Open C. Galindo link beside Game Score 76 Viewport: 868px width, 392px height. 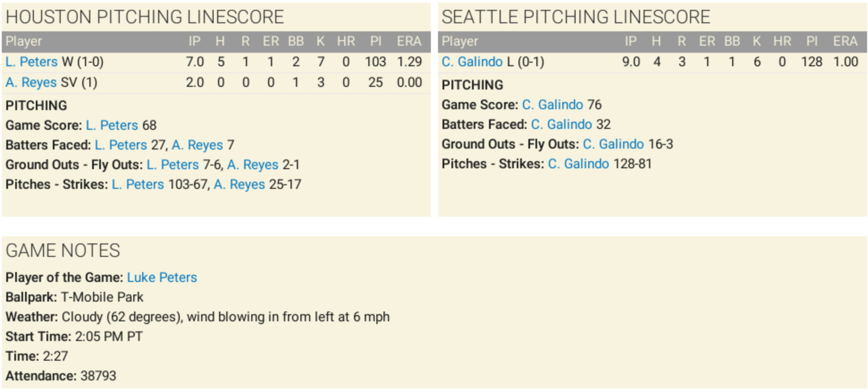[552, 105]
